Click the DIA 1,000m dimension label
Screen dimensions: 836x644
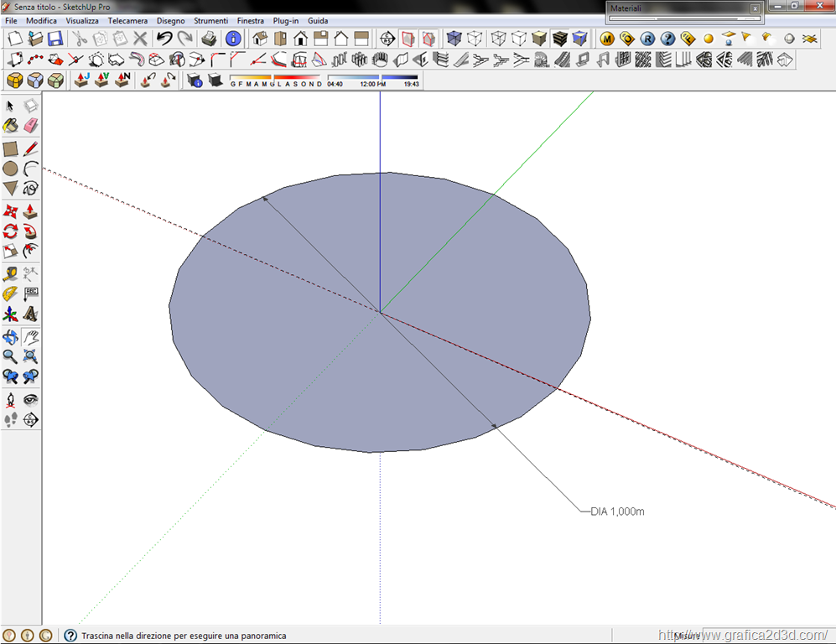click(x=617, y=511)
